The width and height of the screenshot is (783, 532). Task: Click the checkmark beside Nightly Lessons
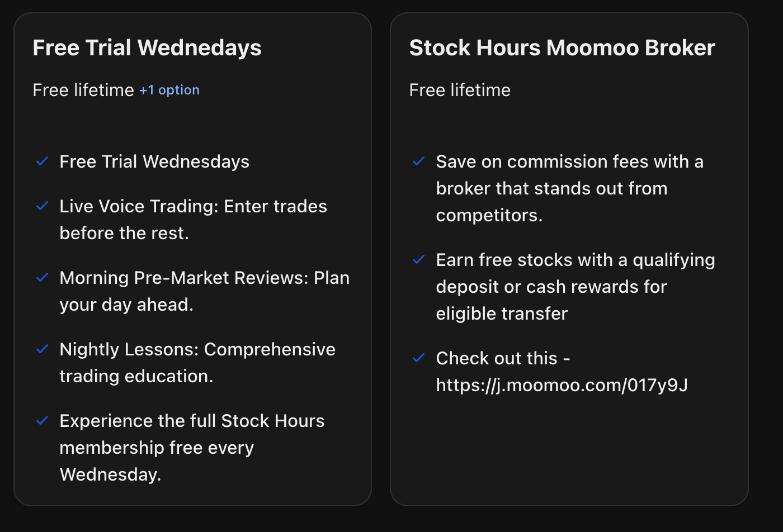(x=42, y=349)
